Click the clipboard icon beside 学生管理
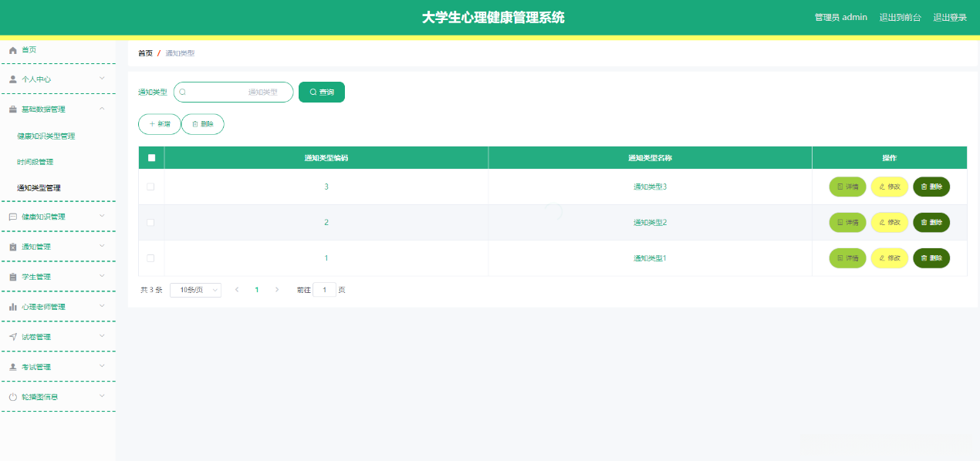Image resolution: width=980 pixels, height=461 pixels. (x=12, y=277)
